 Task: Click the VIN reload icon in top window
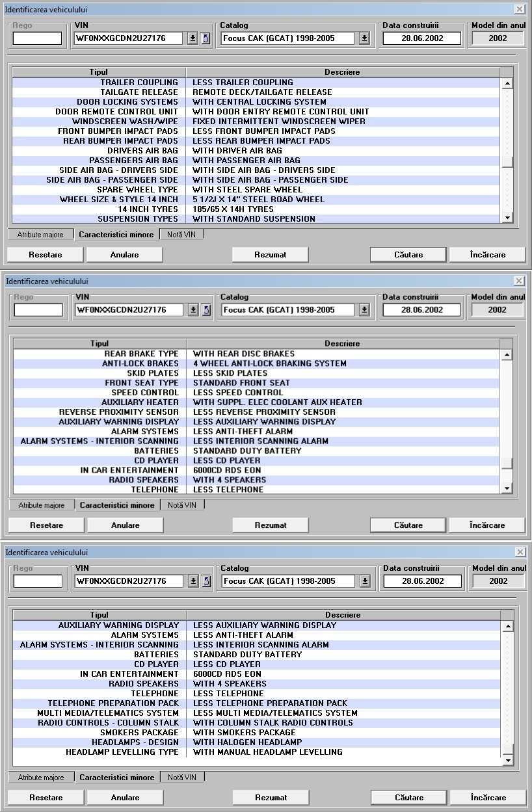pyautogui.click(x=205, y=38)
